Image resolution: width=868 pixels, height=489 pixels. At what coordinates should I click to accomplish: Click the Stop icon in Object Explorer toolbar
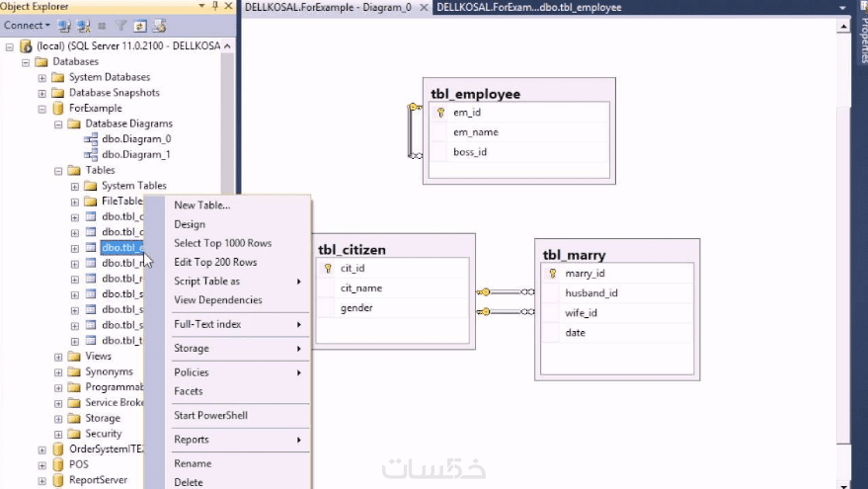tap(102, 26)
